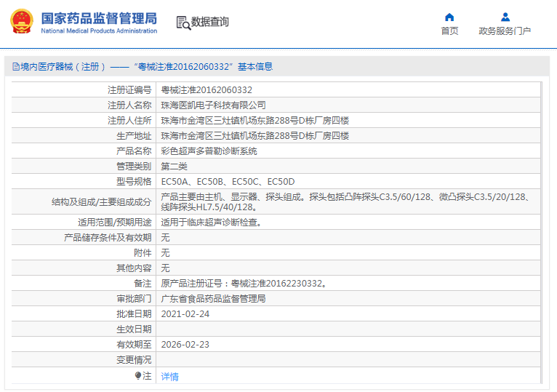Viewport: 557px width, 392px height.
Task: Open the 首页 navigation item
Action: point(449,31)
